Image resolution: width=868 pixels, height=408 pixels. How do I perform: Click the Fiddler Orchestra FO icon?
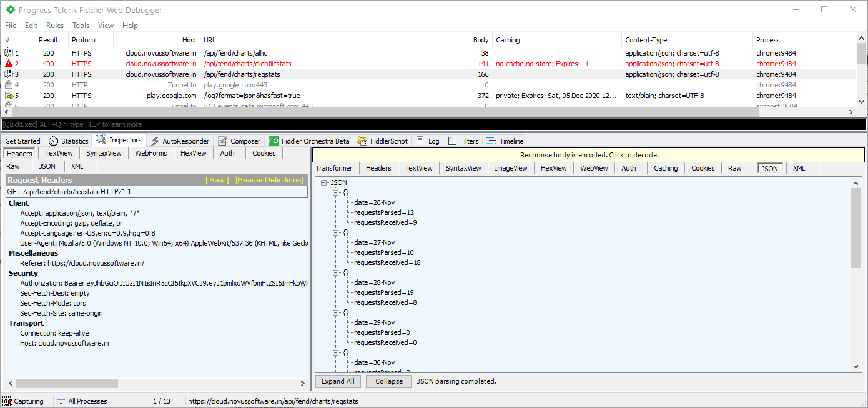point(273,141)
